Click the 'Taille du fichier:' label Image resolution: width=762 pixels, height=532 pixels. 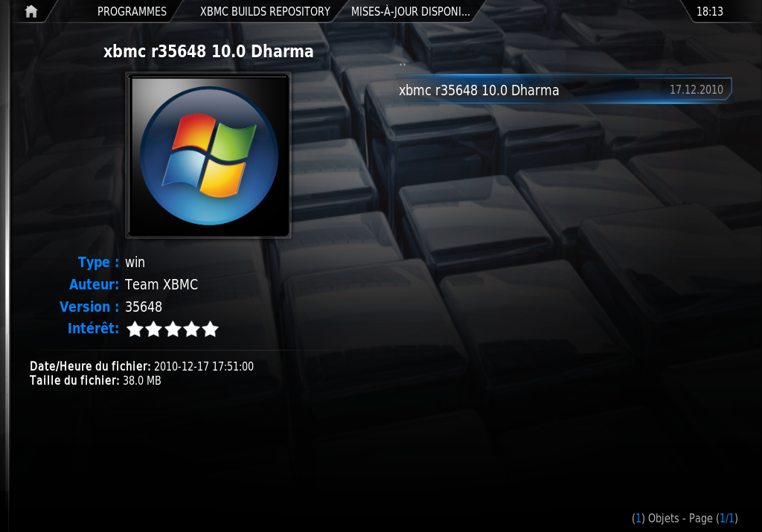tap(74, 380)
